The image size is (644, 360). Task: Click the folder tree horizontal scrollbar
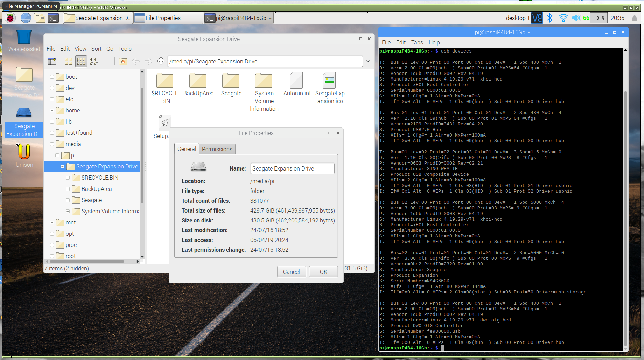coord(87,261)
